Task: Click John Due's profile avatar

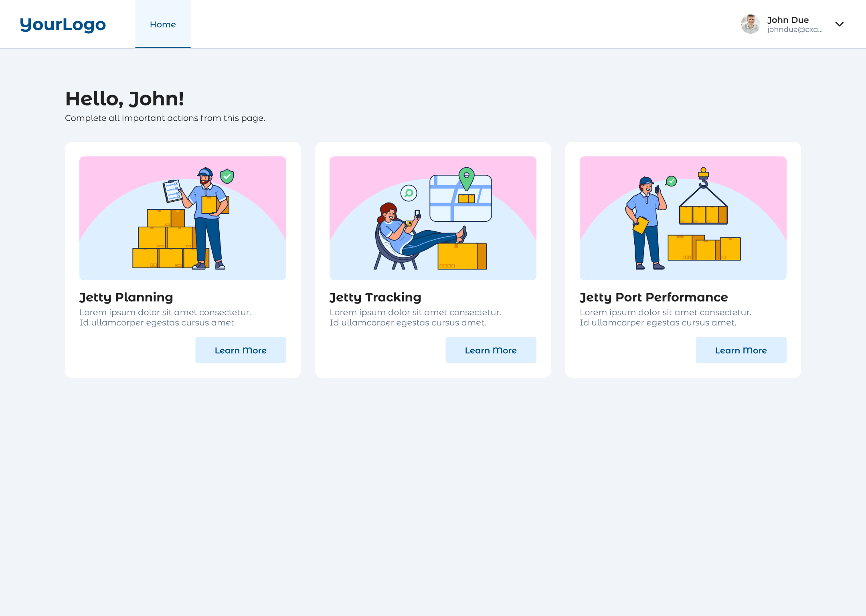Action: click(750, 24)
